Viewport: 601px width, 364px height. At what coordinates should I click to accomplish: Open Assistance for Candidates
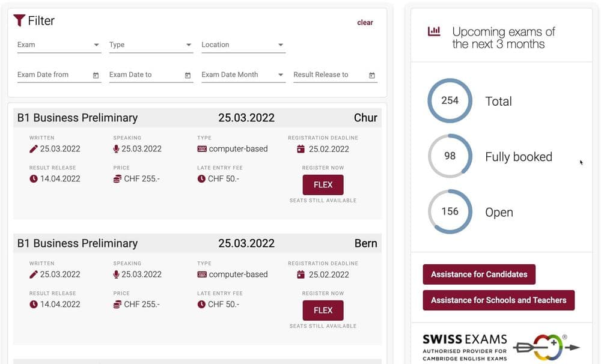pos(479,274)
